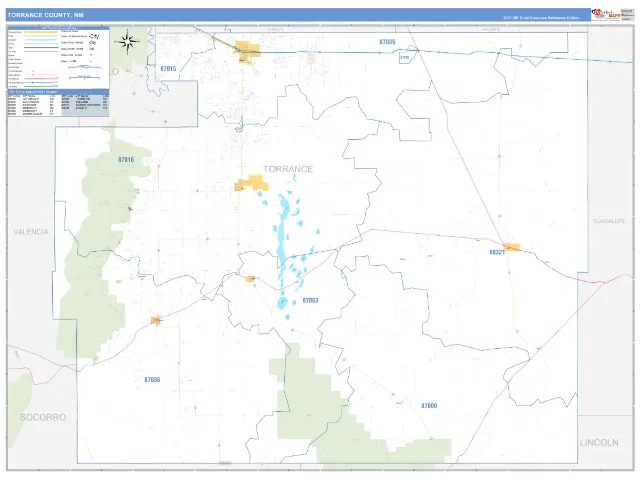
Task: Click the green line sample at the legend bottom
Action: coord(41,87)
